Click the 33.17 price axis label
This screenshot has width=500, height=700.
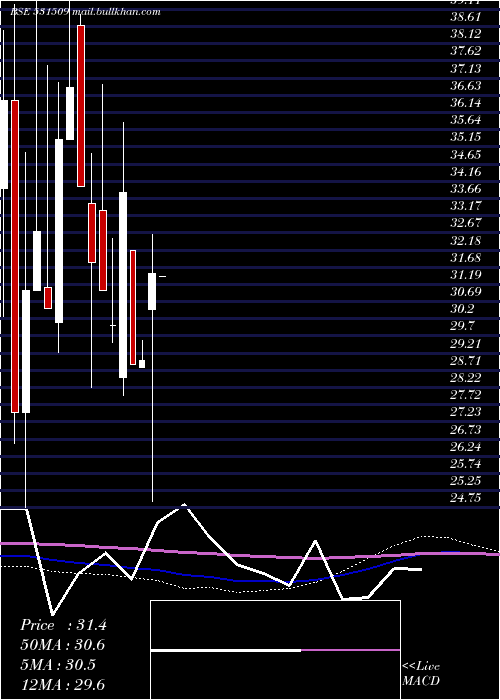(466, 206)
